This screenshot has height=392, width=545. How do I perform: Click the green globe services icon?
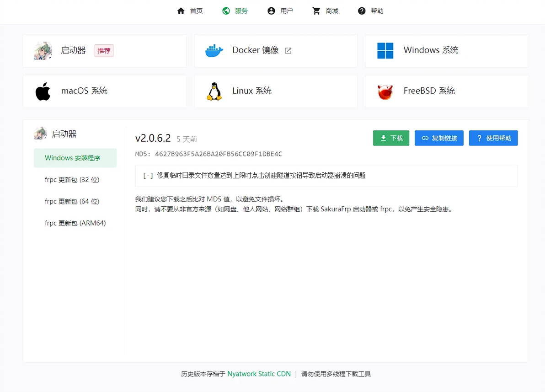pos(226,11)
